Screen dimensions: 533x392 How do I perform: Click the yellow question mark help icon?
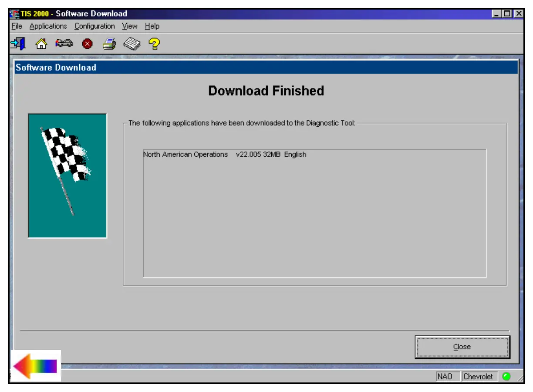tap(154, 44)
